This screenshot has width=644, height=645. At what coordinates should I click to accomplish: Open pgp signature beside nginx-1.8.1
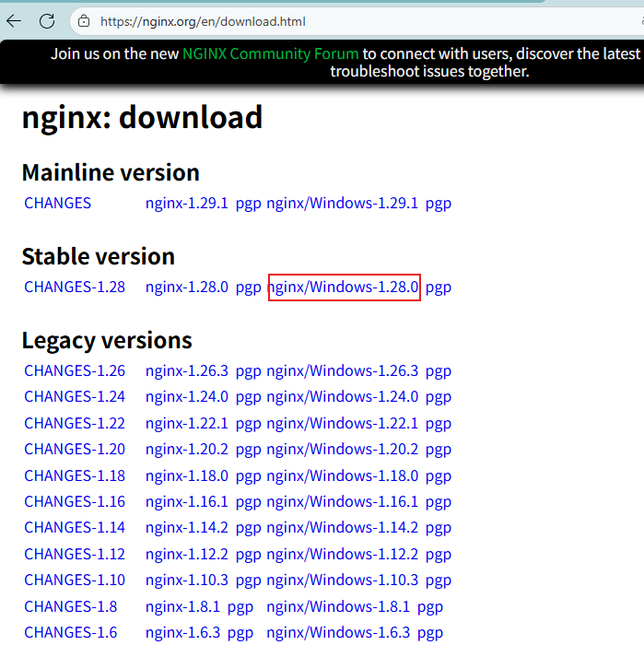point(240,607)
